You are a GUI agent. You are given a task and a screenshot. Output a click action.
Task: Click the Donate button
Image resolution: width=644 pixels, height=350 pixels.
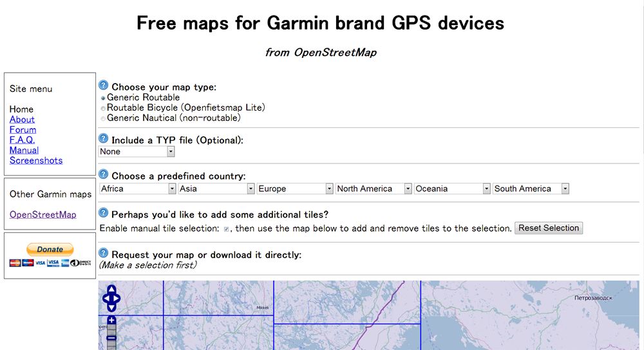pos(50,250)
